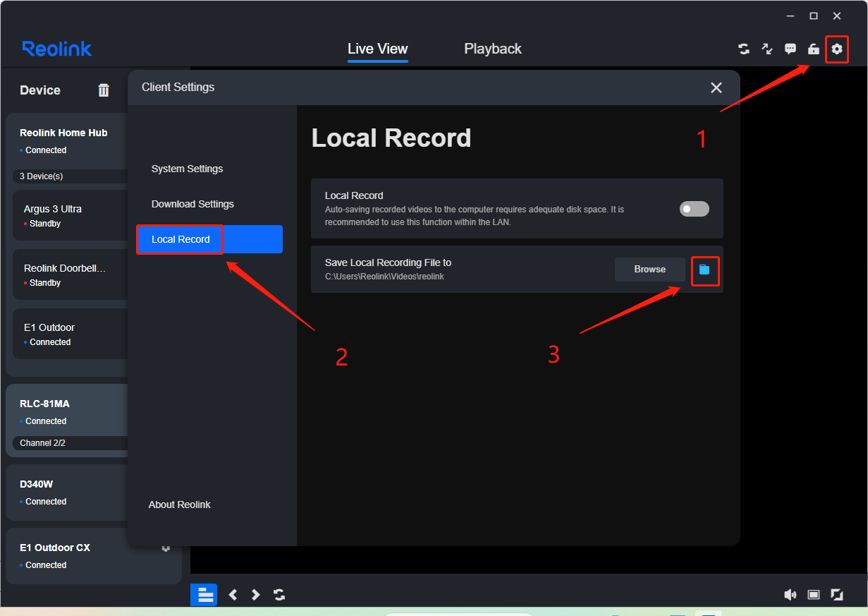Go to the previous page with the left arrow
This screenshot has height=616, width=868.
click(x=233, y=595)
